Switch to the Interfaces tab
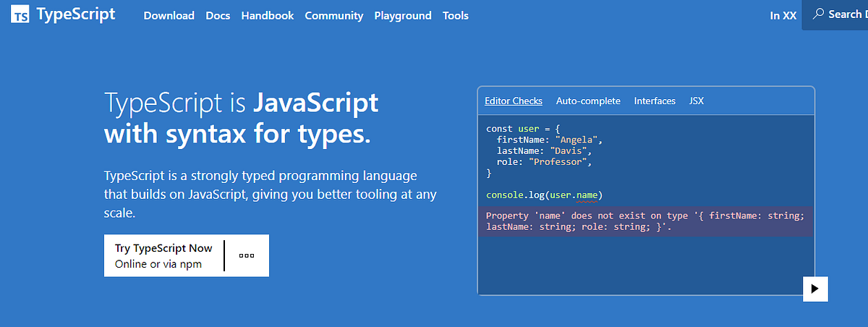Screen dimensions: 868x327 click(x=655, y=101)
